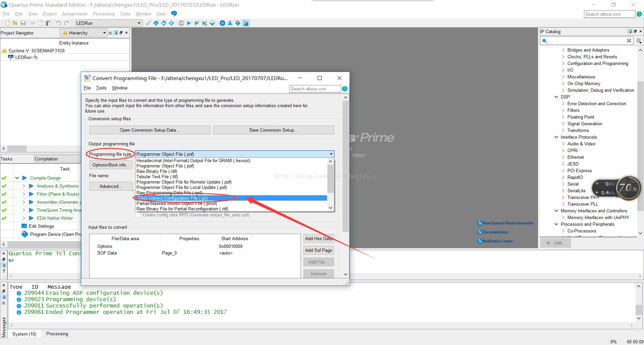
Task: Expand the Ethernet entry in IP Catalog
Action: [x=563, y=157]
